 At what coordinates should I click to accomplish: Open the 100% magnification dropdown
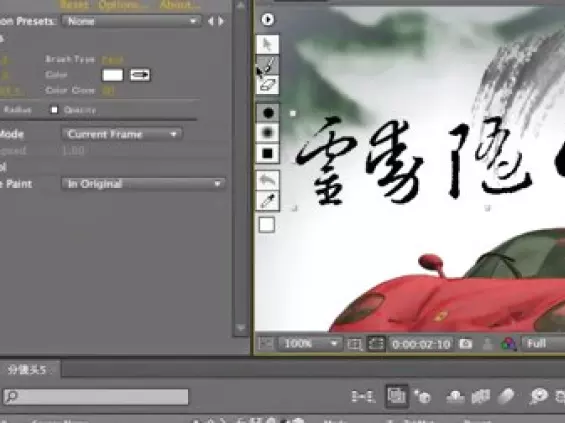(310, 344)
